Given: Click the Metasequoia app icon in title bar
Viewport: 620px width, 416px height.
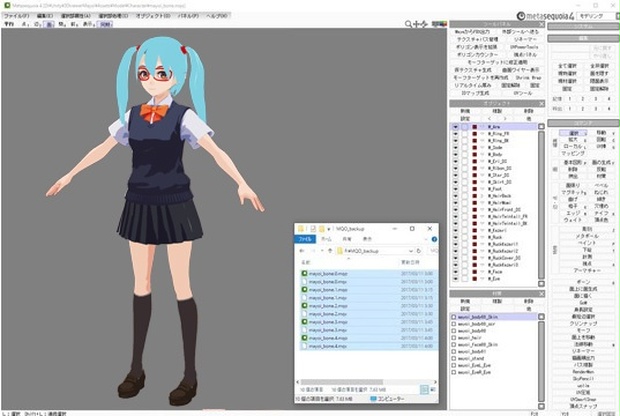Looking at the screenshot, I should [7, 6].
